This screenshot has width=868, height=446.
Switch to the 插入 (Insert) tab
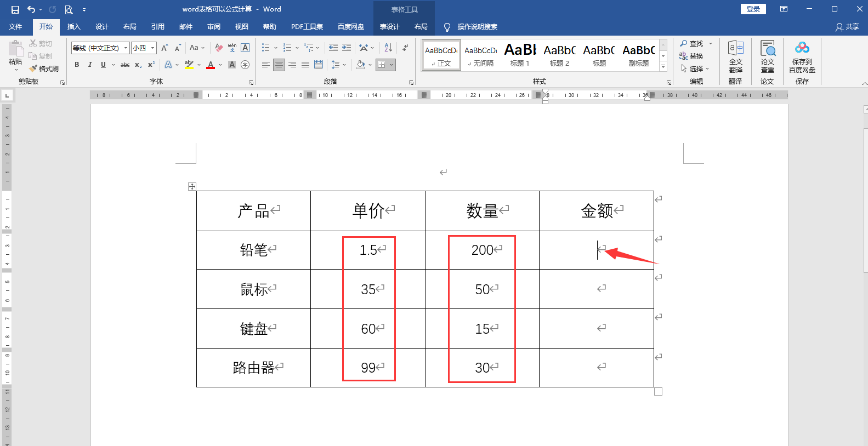click(73, 27)
